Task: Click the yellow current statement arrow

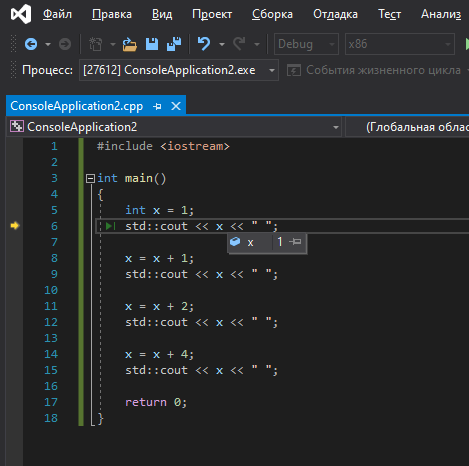Action: coord(15,226)
